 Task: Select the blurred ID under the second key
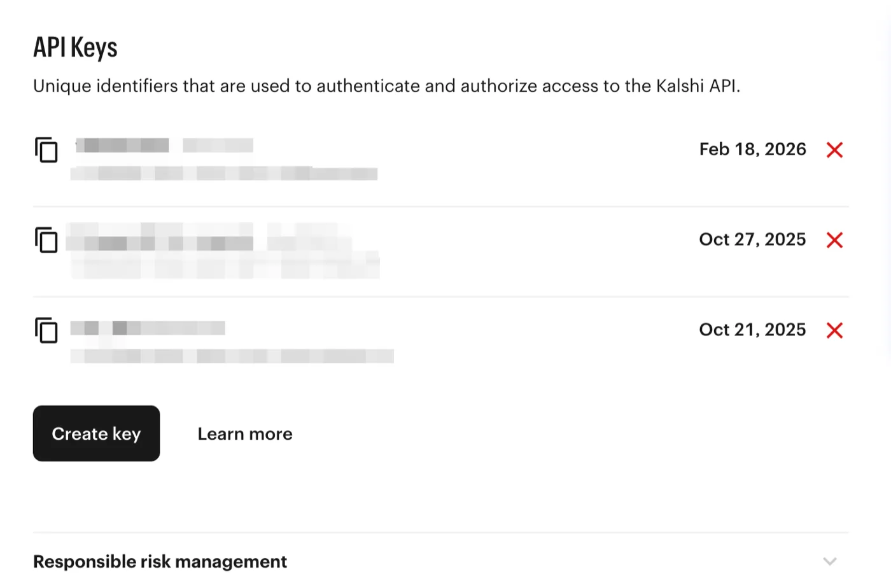(x=225, y=265)
